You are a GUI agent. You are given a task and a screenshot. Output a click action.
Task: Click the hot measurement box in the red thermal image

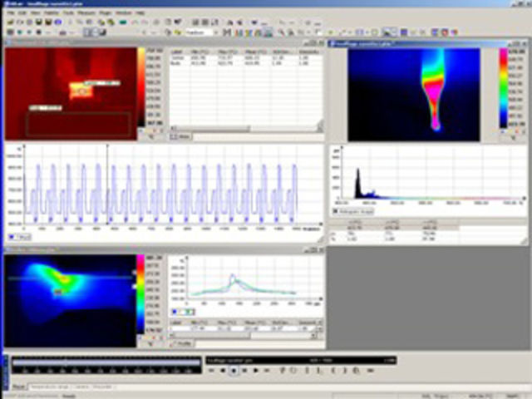coord(81,88)
